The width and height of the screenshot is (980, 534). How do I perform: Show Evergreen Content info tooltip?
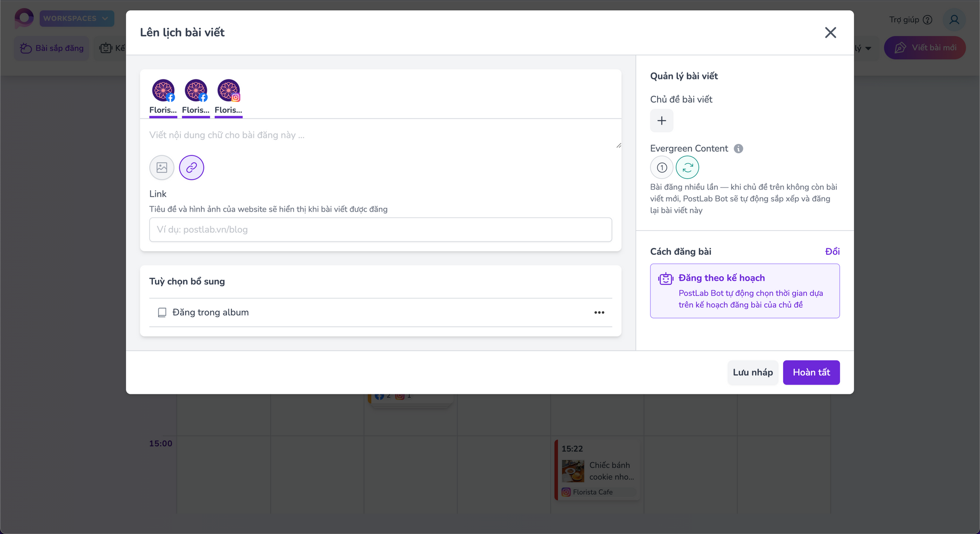pyautogui.click(x=738, y=148)
